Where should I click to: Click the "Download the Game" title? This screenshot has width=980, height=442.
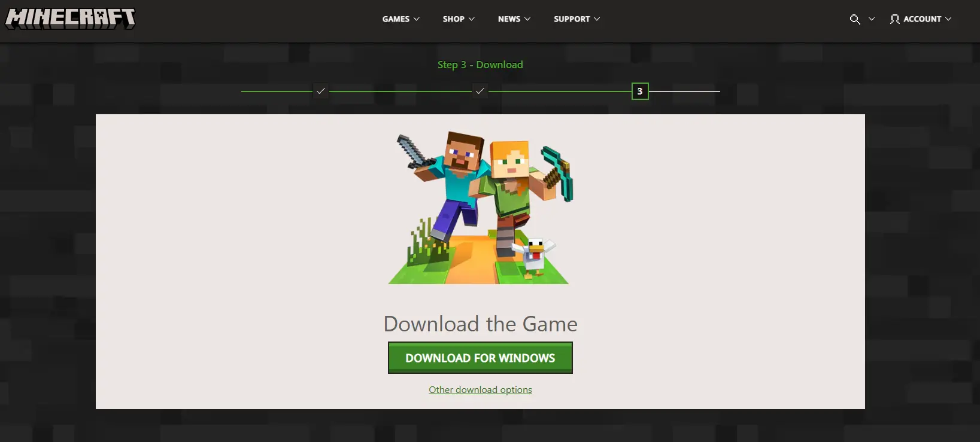coord(480,324)
